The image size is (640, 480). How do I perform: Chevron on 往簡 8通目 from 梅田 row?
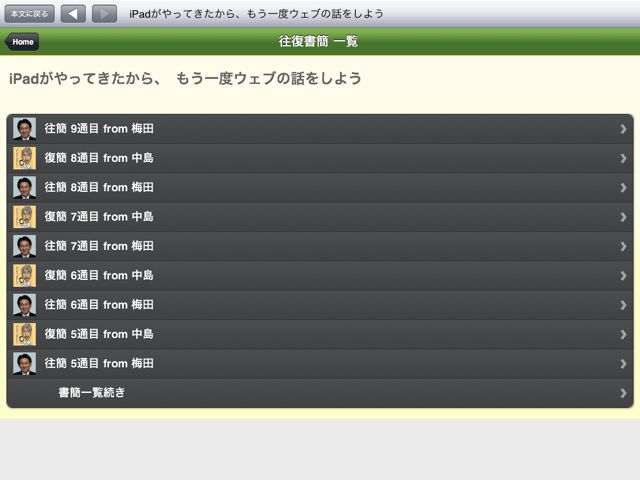pyautogui.click(x=623, y=188)
